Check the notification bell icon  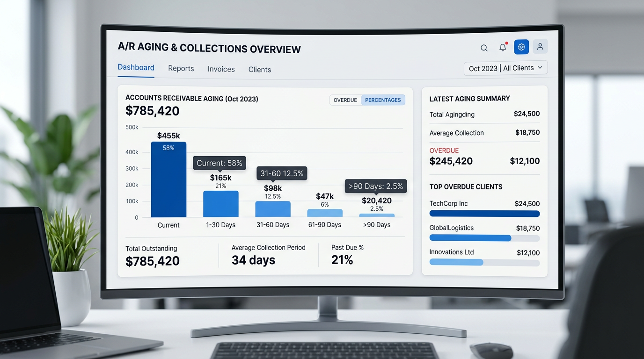point(503,47)
